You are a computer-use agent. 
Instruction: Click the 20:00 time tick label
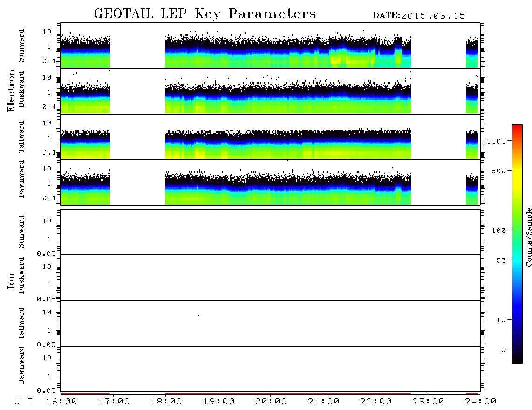[271, 402]
